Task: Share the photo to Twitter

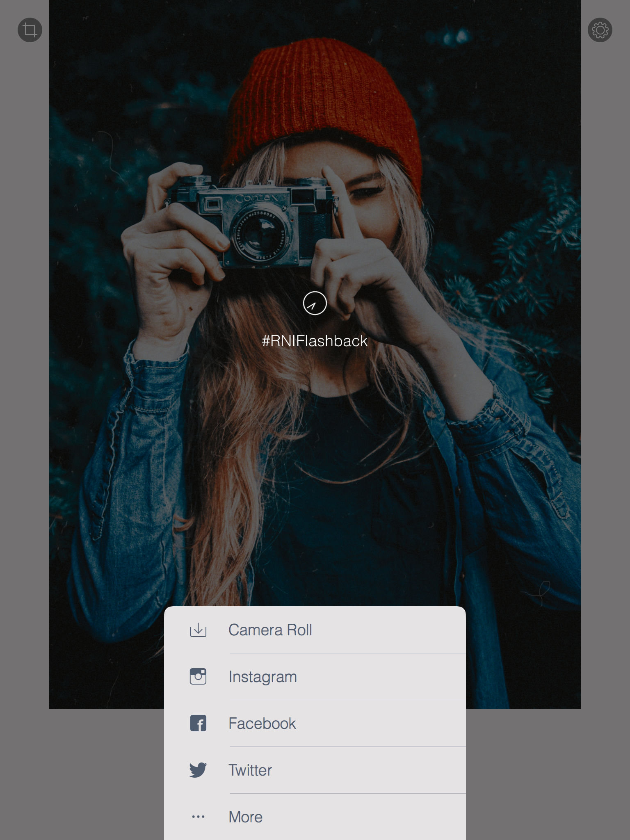Action: tap(315, 770)
